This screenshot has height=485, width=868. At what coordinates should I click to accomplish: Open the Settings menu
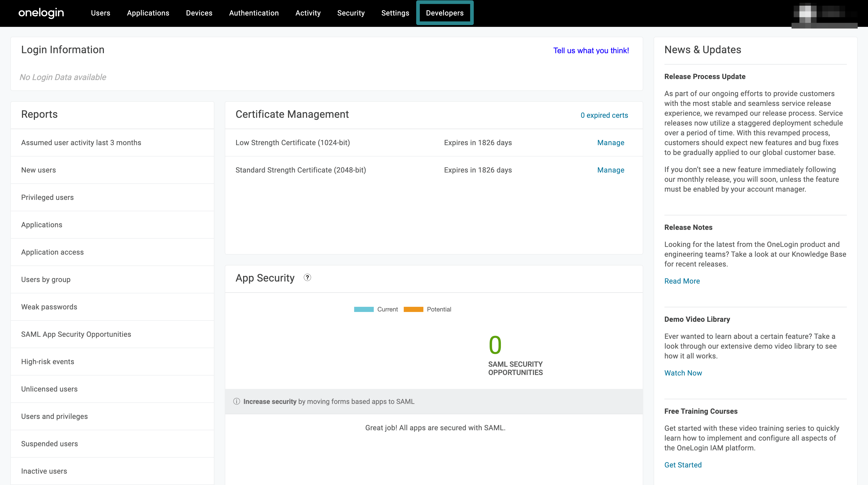tap(395, 13)
